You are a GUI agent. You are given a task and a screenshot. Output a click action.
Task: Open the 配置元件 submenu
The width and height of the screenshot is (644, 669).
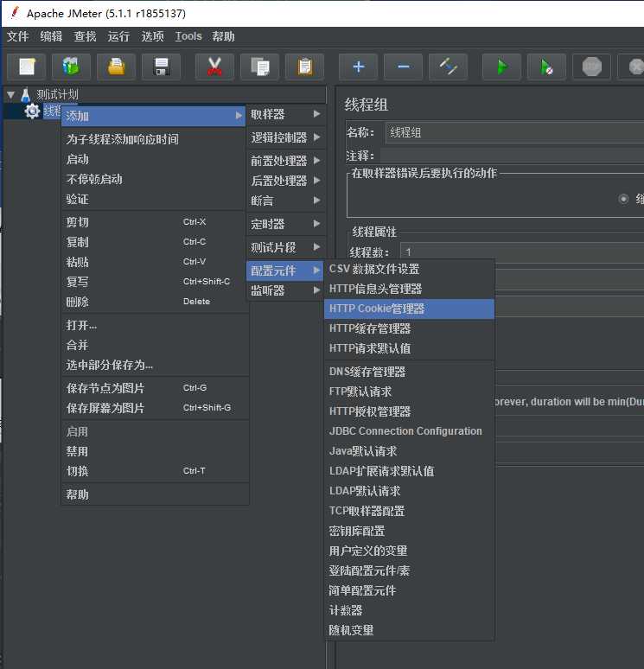(x=285, y=271)
